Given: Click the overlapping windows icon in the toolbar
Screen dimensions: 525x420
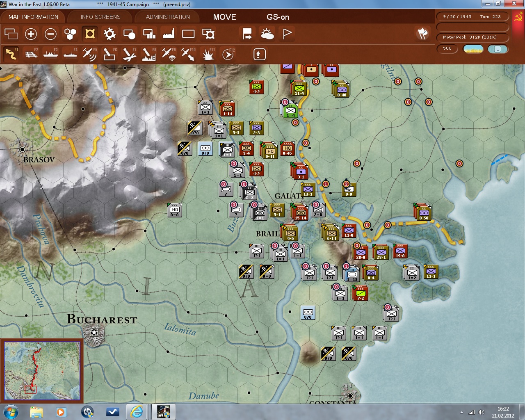Looking at the screenshot, I should (x=11, y=34).
